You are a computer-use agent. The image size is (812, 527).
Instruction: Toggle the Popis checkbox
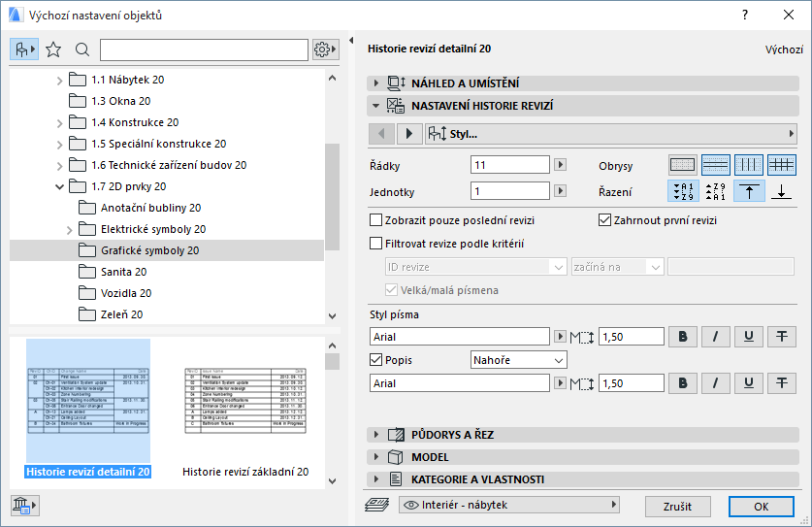[376, 360]
